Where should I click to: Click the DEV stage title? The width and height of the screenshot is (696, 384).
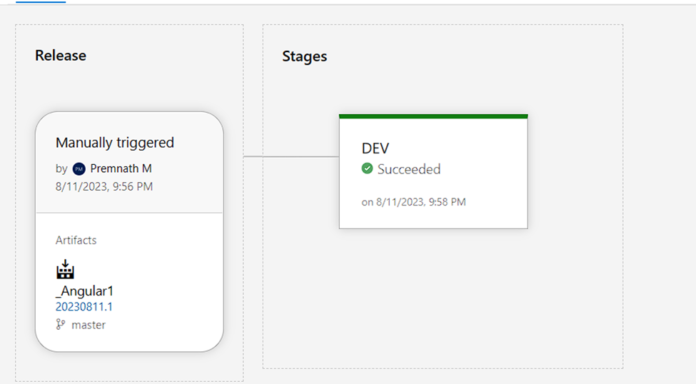375,148
